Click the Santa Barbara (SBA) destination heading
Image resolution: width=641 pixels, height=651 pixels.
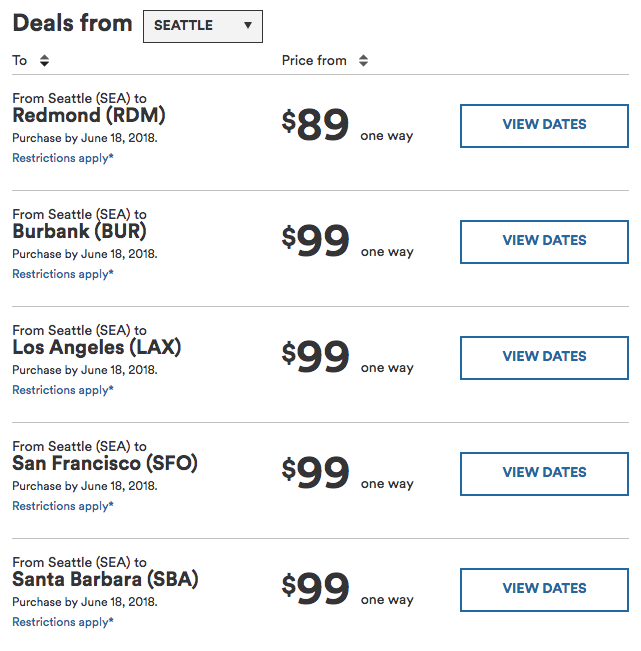point(105,580)
